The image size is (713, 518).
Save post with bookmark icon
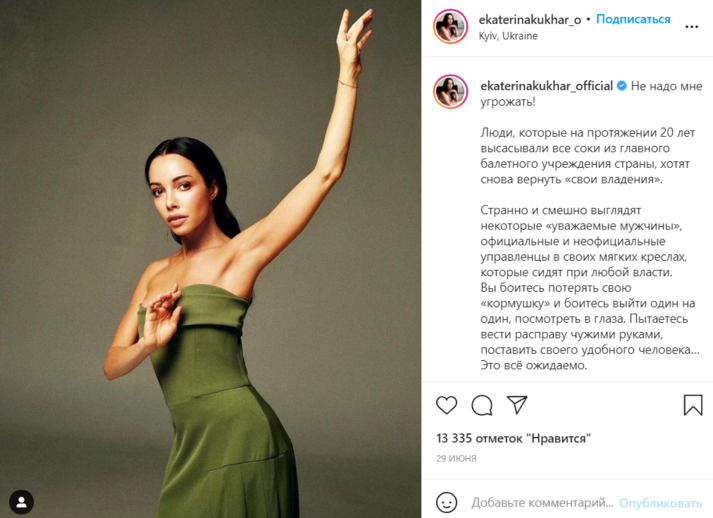[693, 405]
